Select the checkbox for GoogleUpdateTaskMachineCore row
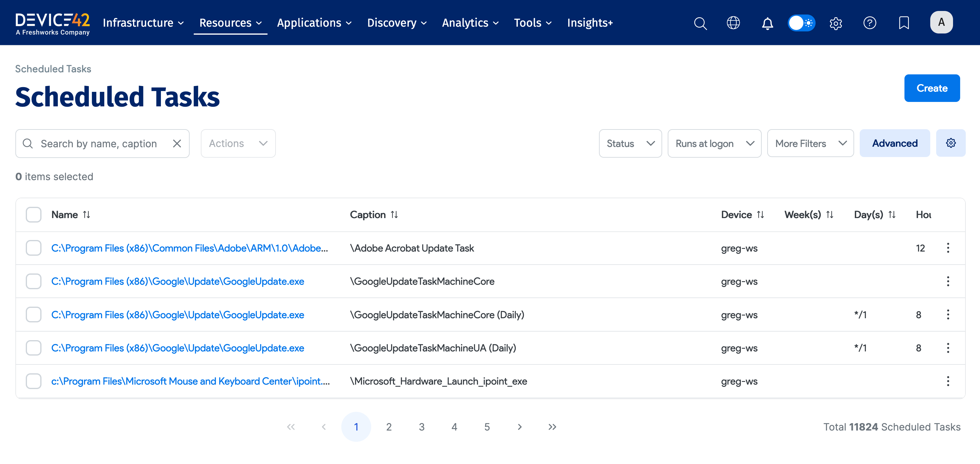Screen dimensions: 980x464 pyautogui.click(x=33, y=281)
